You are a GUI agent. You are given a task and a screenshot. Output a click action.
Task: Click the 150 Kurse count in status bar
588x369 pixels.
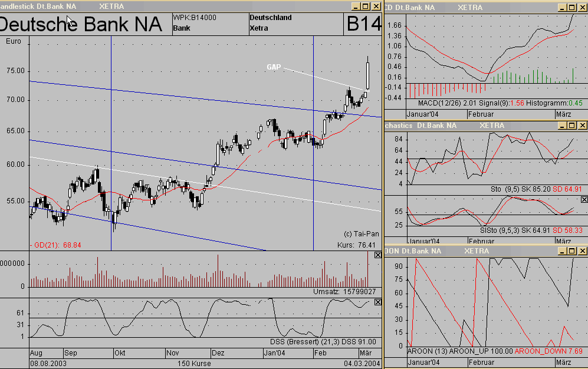(194, 363)
